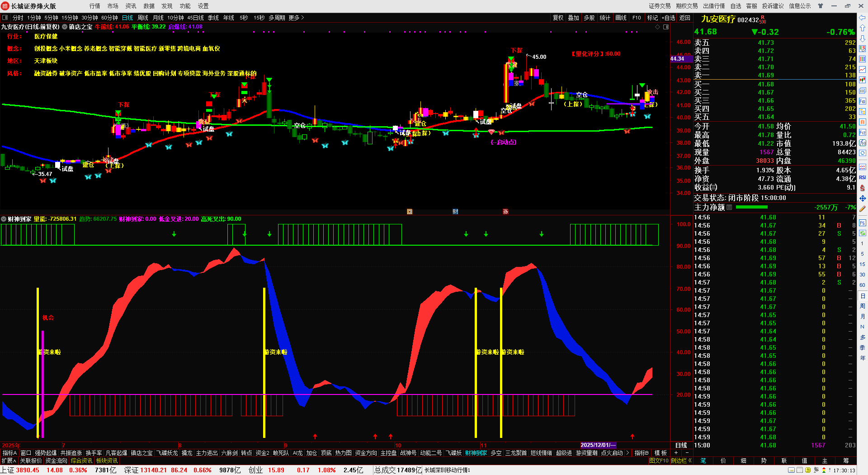Open 证券交易 link

(x=660, y=6)
